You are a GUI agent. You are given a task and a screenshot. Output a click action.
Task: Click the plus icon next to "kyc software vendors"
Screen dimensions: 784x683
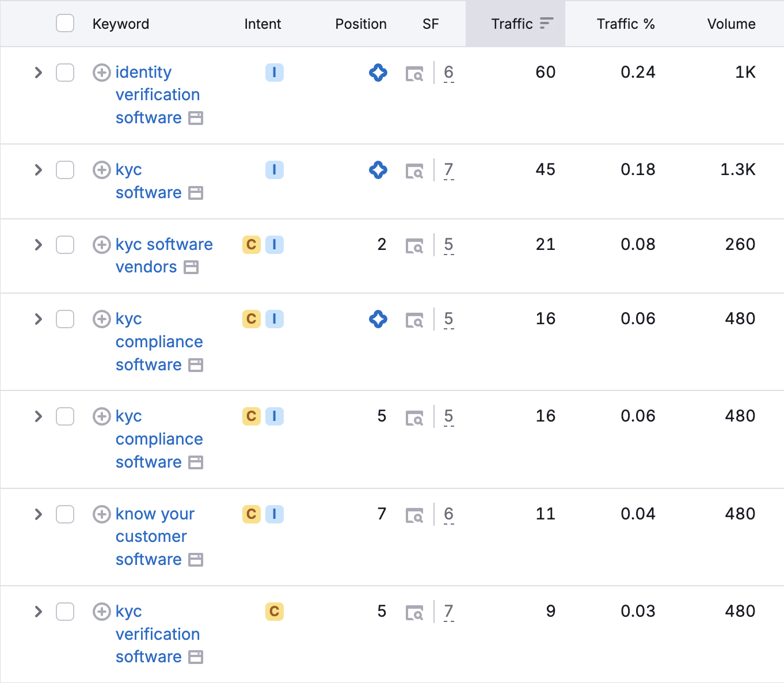102,245
